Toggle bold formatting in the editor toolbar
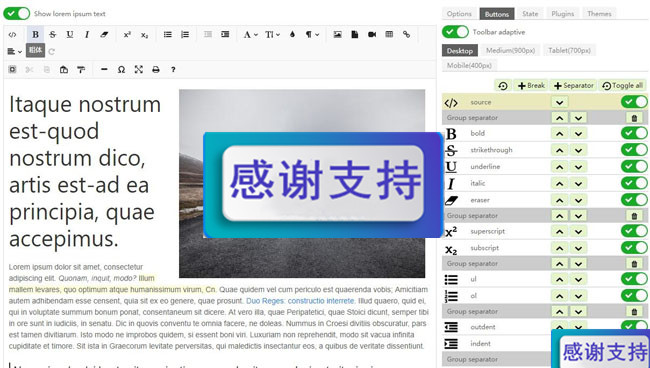Viewport: 650px width, 368px height. (36, 34)
